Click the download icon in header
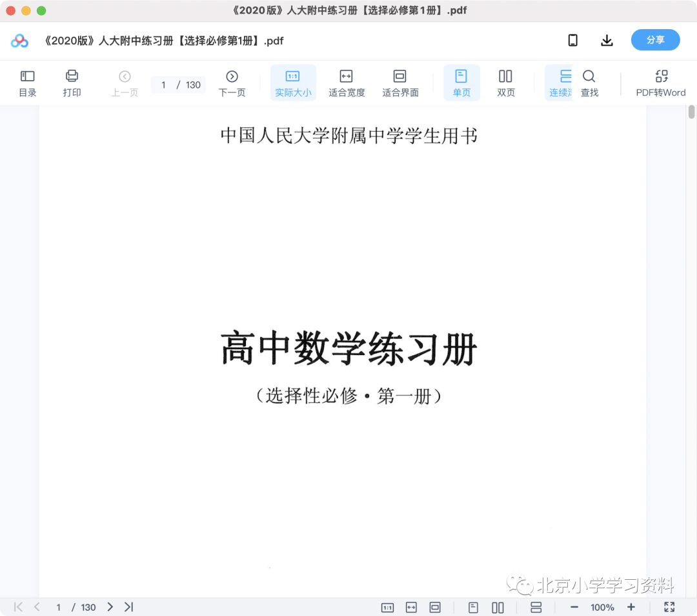 (607, 40)
